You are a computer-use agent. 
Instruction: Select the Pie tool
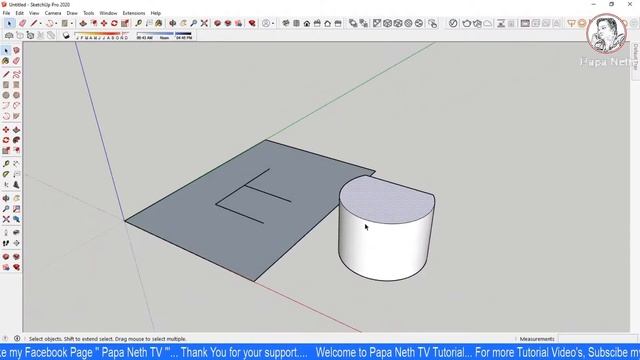[16, 116]
